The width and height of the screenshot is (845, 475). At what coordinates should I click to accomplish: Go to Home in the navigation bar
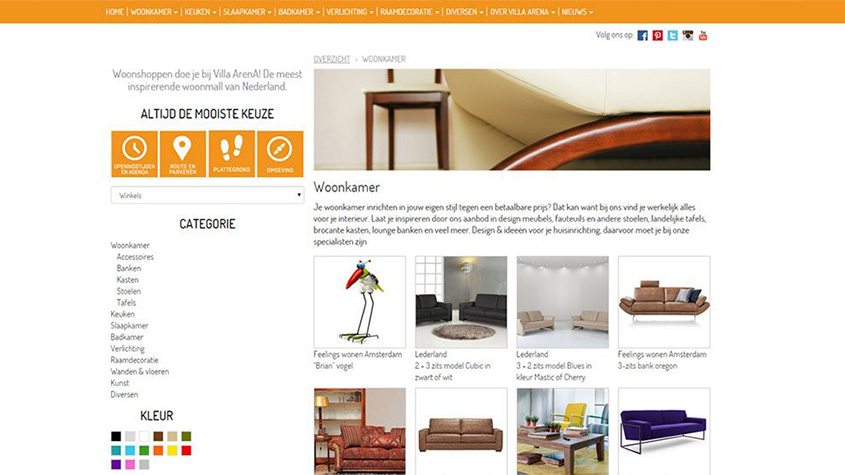114,12
